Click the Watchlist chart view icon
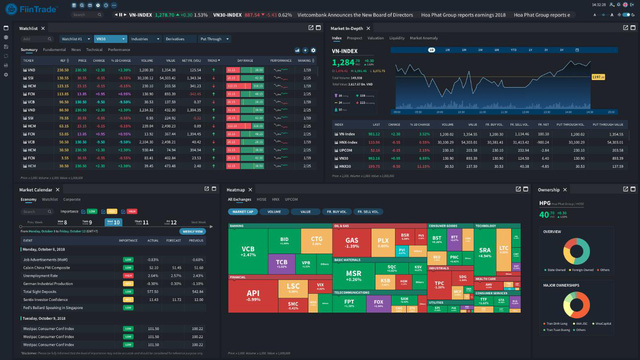This screenshot has height=360, width=640. click(x=297, y=50)
